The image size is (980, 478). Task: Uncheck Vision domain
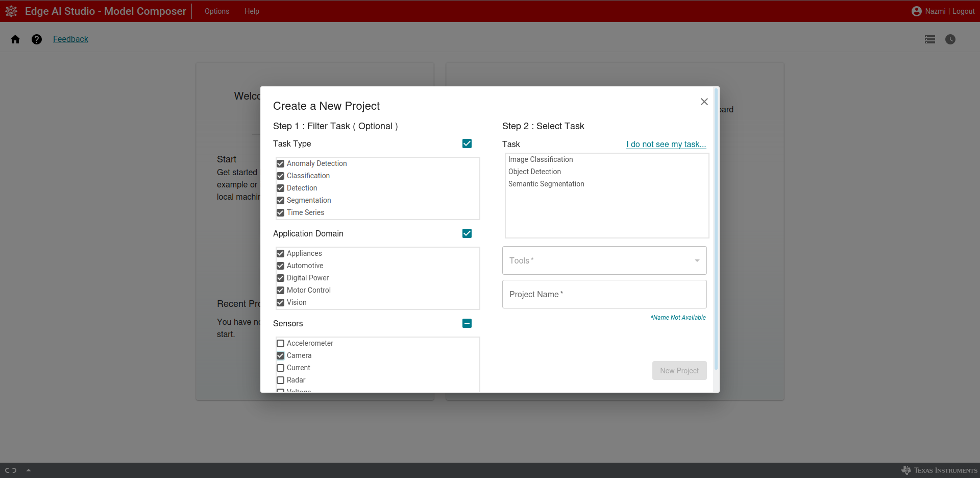pos(280,302)
